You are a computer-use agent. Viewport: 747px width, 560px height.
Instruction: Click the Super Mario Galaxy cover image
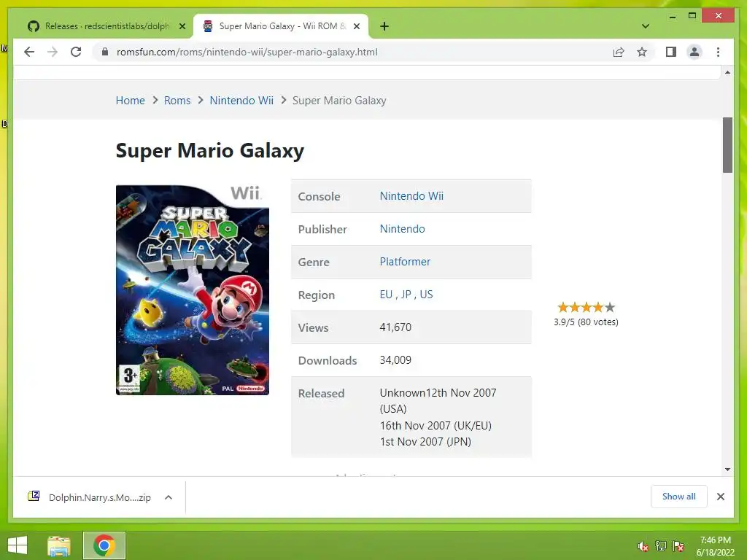click(193, 290)
